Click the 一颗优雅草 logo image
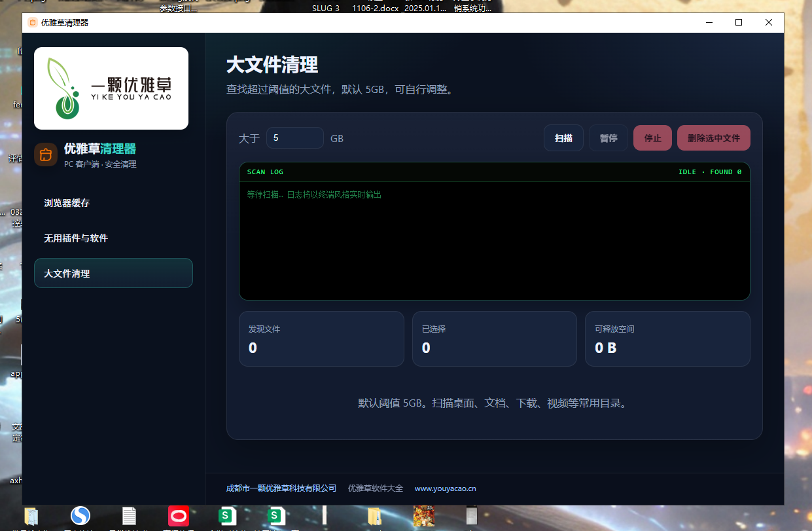Viewport: 812px width, 531px height. 111,88
